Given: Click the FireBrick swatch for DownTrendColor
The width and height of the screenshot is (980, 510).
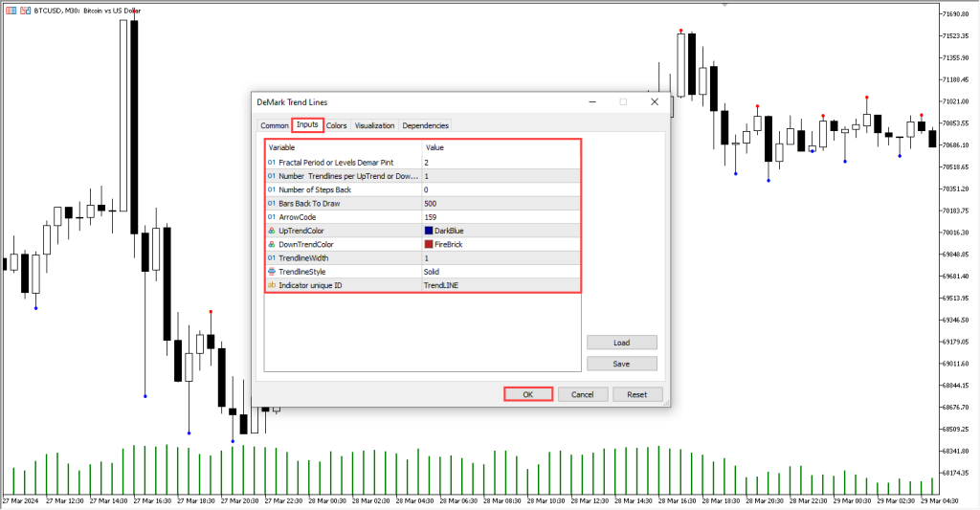Looking at the screenshot, I should (x=429, y=244).
